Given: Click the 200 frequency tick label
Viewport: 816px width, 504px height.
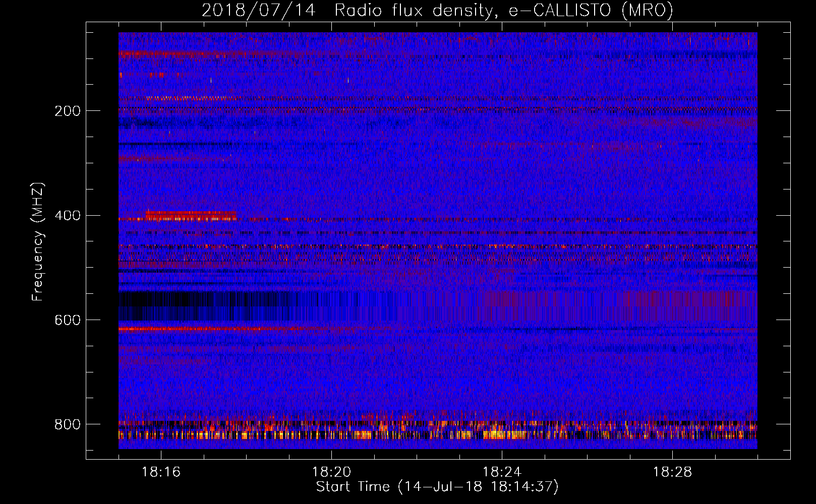Looking at the screenshot, I should tap(68, 111).
